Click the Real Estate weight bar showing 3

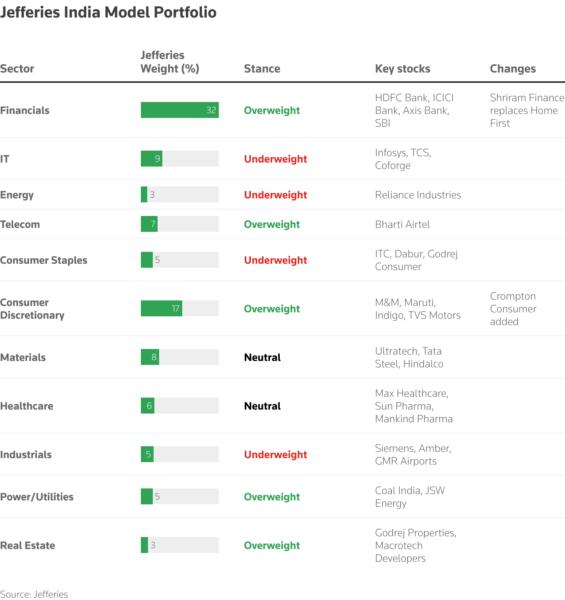pyautogui.click(x=180, y=545)
